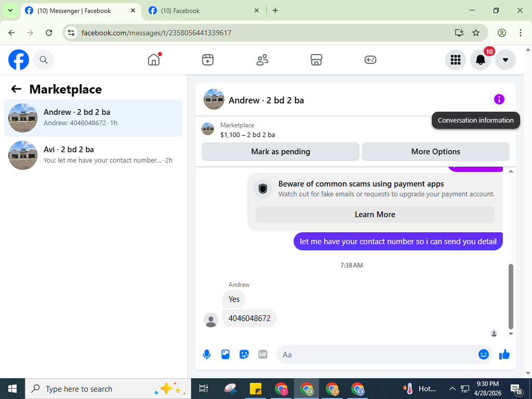Open the Marketplace storefront icon
The image size is (532, 399).
click(316, 60)
